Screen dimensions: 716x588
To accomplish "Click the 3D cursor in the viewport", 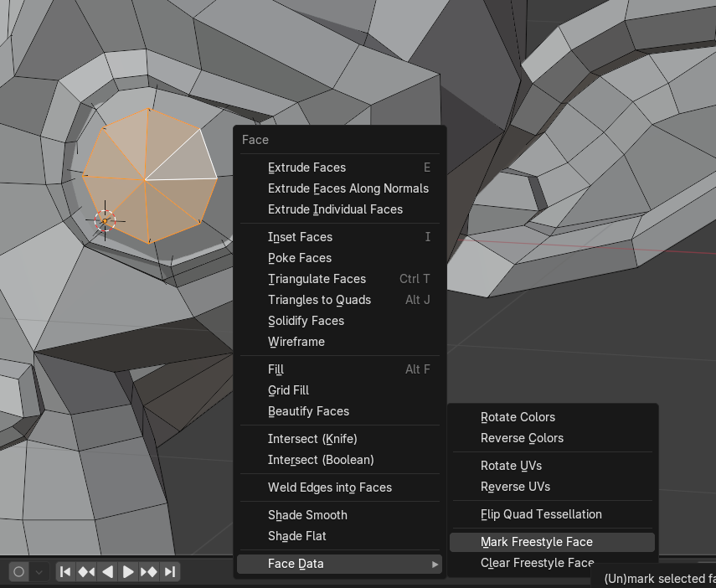I will tap(105, 221).
